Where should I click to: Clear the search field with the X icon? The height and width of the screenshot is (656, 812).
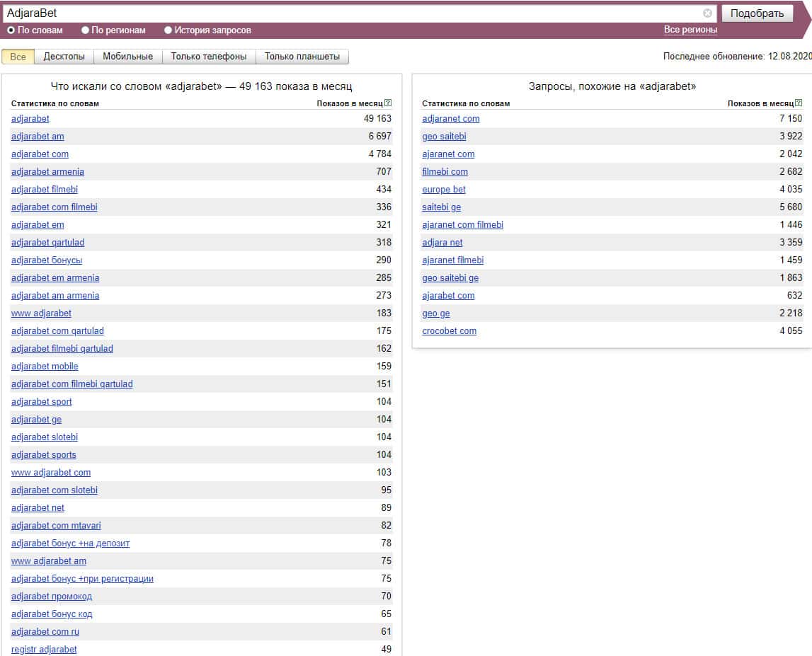(707, 13)
